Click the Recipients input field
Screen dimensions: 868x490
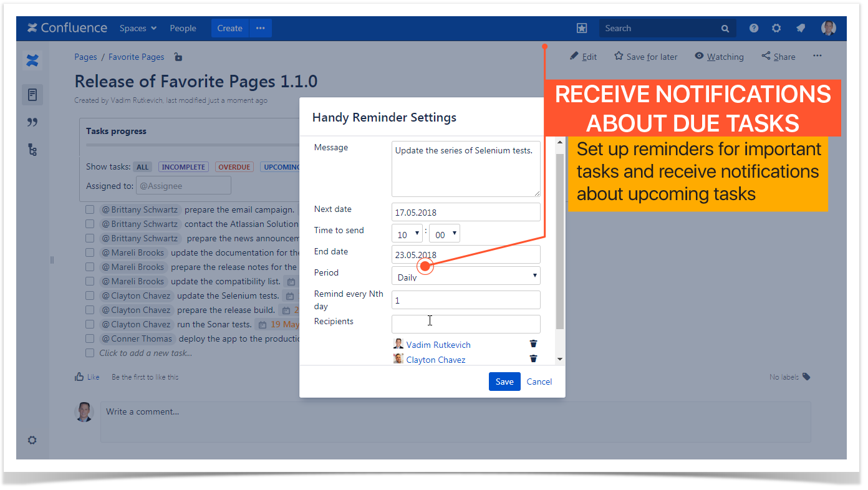click(x=466, y=324)
